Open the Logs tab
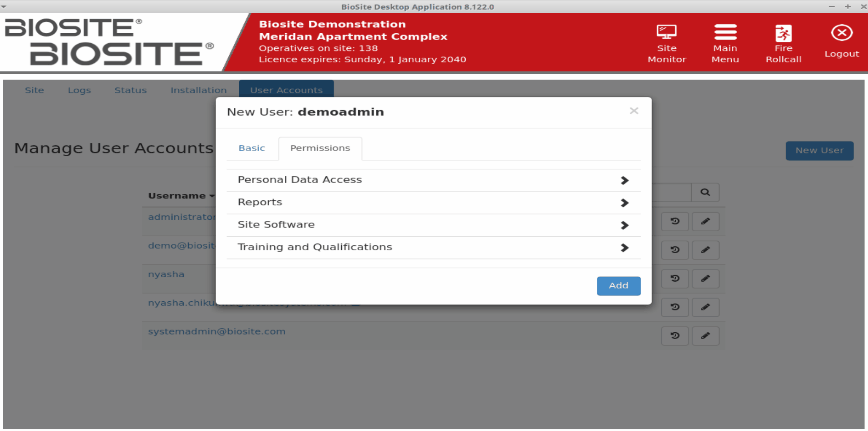This screenshot has width=868, height=431. tap(79, 90)
